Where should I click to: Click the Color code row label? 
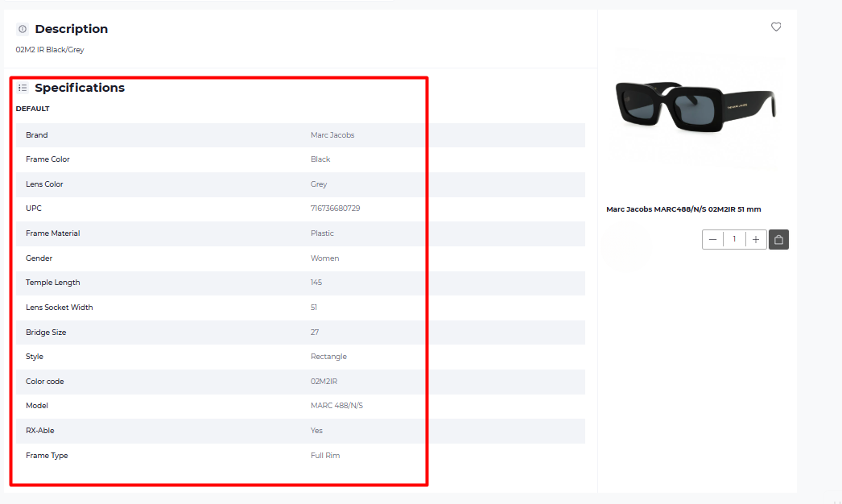44,382
